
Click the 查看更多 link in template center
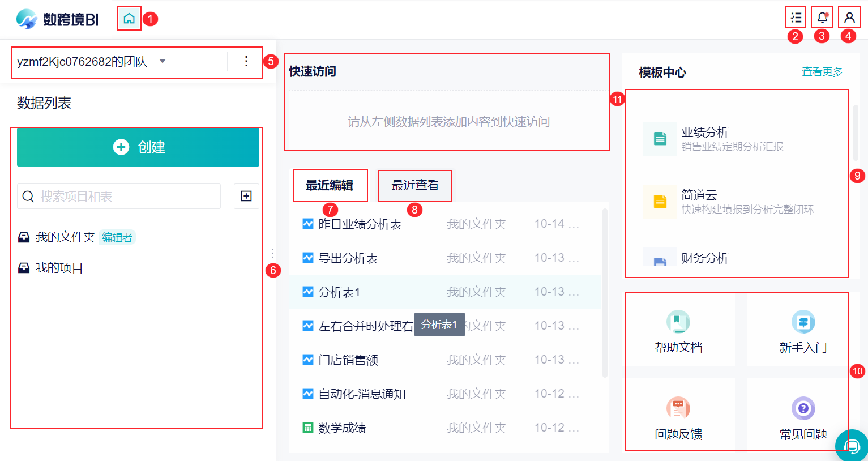click(x=822, y=72)
